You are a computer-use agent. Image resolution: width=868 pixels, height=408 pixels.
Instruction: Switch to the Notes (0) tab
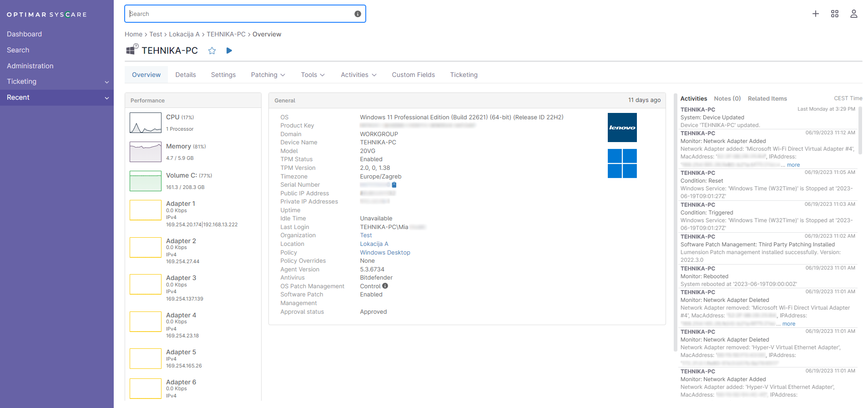click(727, 98)
